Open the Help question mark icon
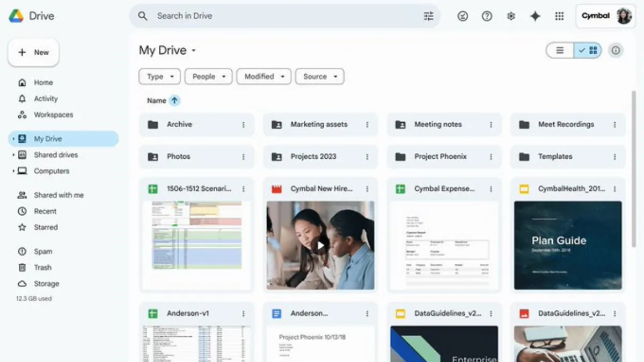Image resolution: width=644 pixels, height=362 pixels. click(487, 16)
